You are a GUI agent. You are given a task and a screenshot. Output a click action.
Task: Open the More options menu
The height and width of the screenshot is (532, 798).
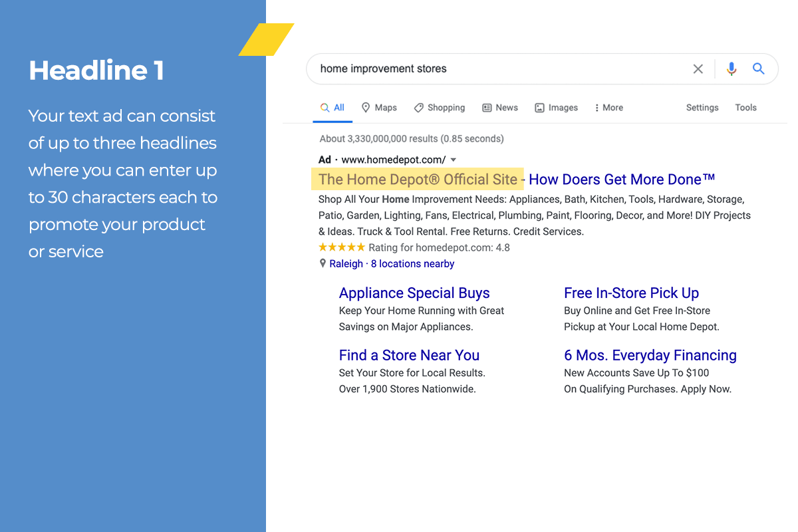608,108
